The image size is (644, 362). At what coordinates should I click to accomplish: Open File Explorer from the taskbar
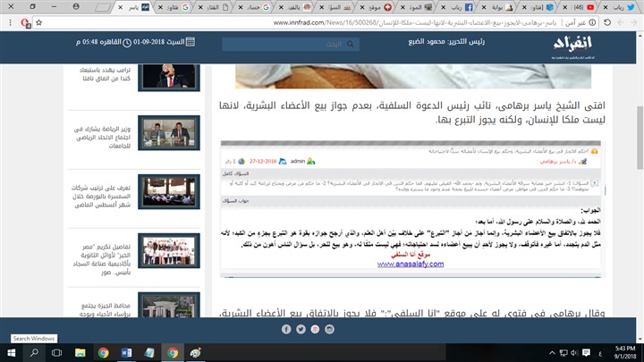pos(80,352)
